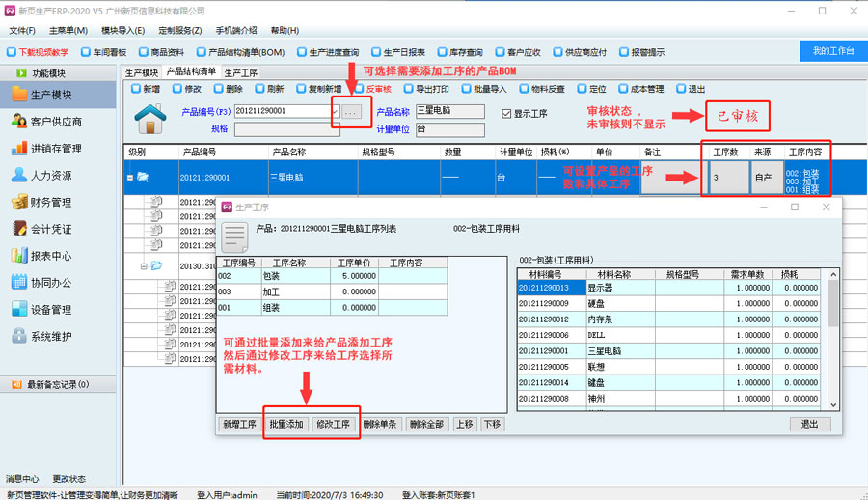The image size is (868, 500).
Task: Click 物料反查 toolbar item
Action: (542, 89)
